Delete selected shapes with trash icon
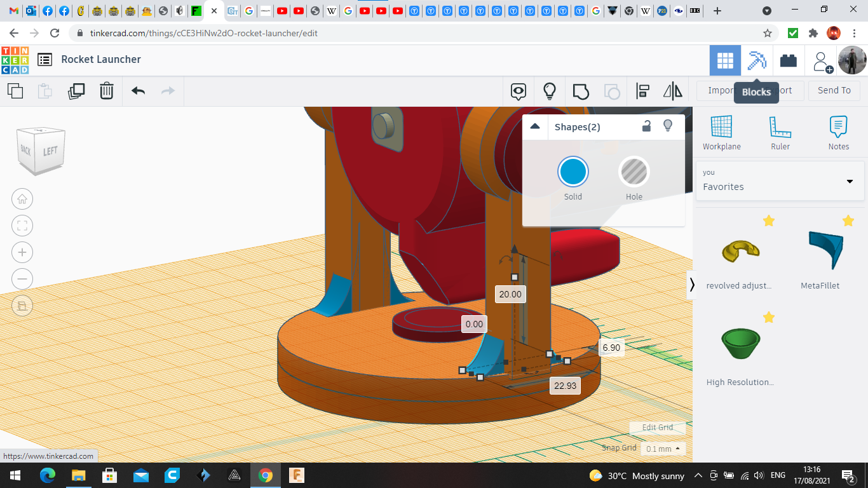The image size is (868, 488). click(107, 91)
